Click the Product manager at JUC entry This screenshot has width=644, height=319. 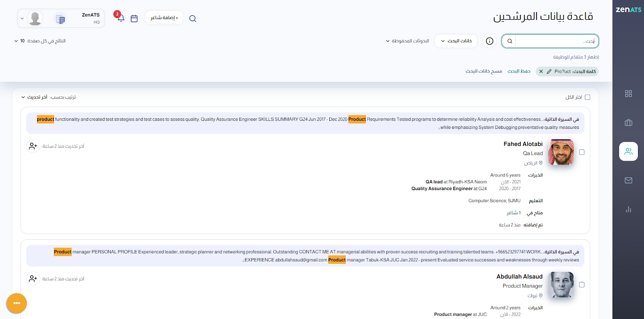click(460, 315)
